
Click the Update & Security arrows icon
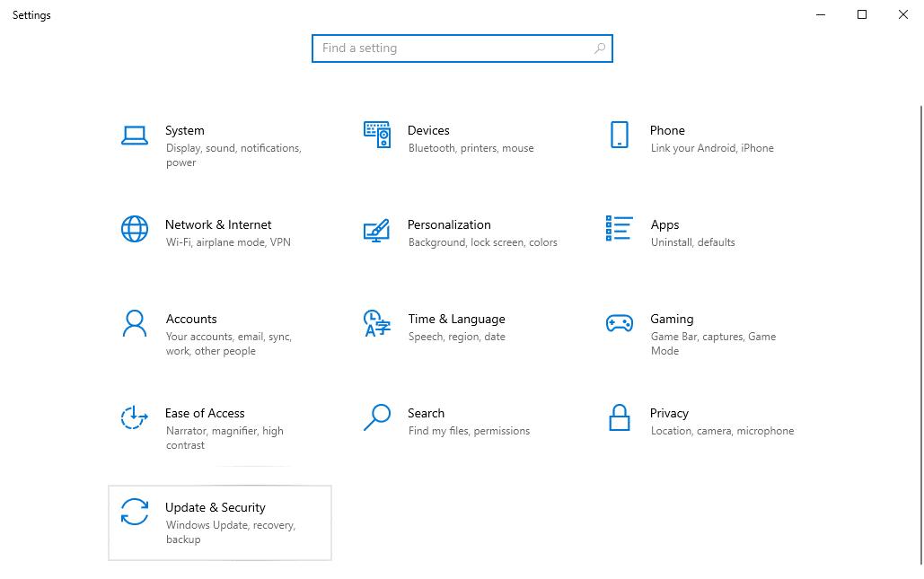click(134, 512)
